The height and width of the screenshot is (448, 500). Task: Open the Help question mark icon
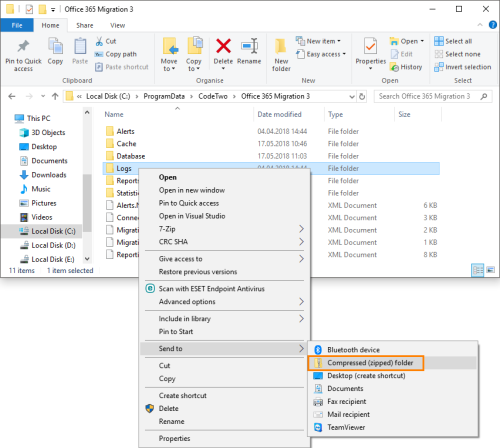coord(493,25)
